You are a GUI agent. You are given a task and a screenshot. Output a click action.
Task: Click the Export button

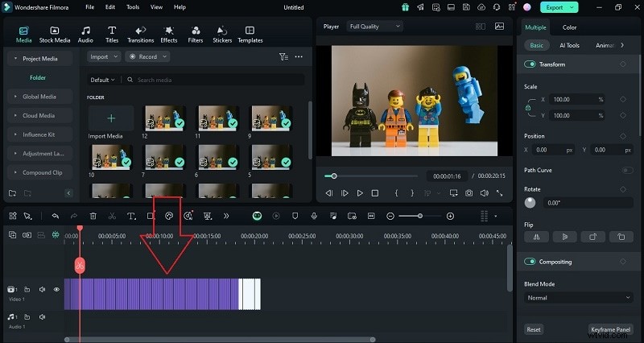tap(559, 7)
